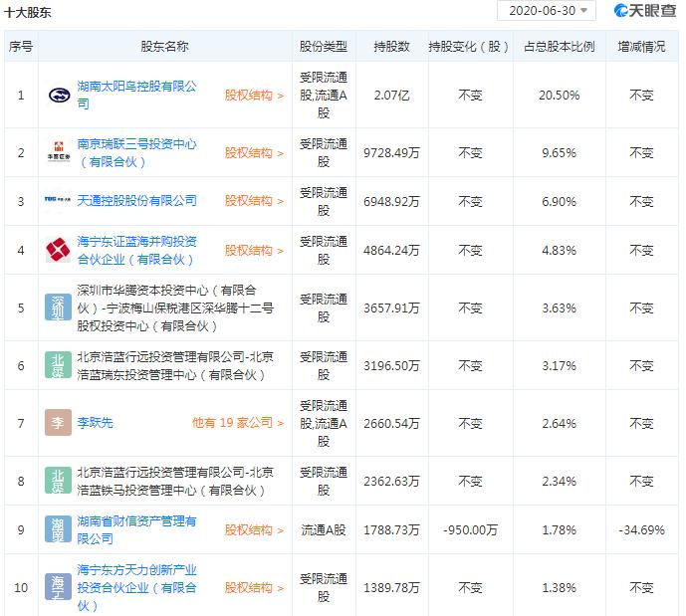Click the 海宁 avatar icon in row 10
Viewport: 686px width, 616px height.
click(x=58, y=587)
